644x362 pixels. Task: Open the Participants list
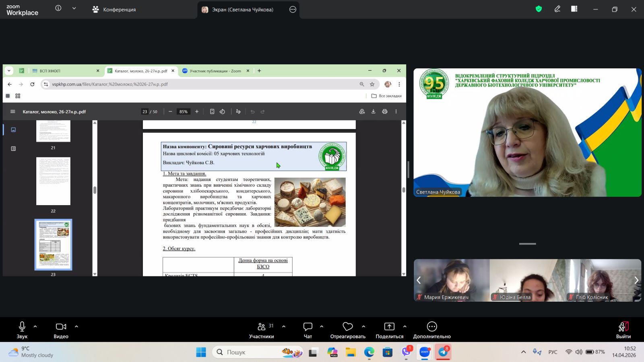click(x=262, y=330)
